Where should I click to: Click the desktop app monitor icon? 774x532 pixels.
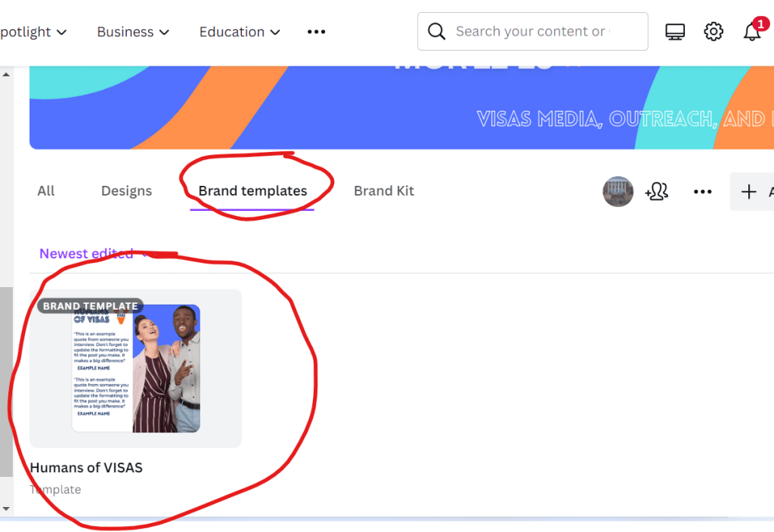(x=675, y=32)
